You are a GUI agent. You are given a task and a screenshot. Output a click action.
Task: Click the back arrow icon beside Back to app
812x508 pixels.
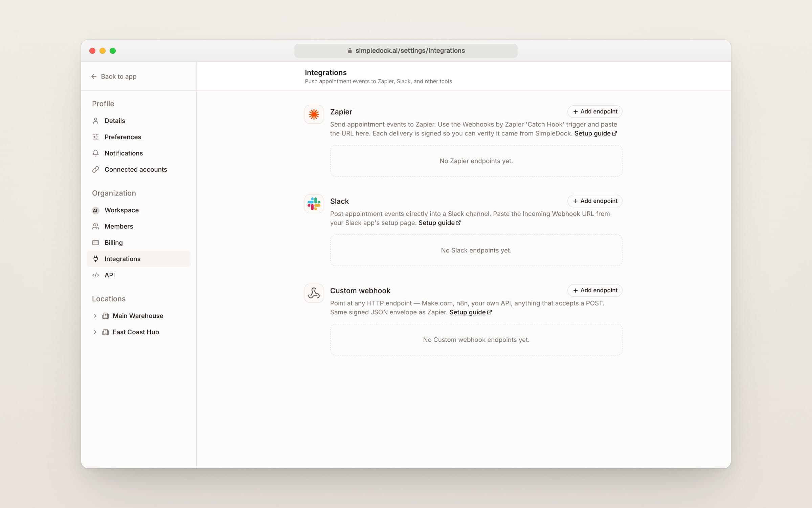tap(94, 77)
